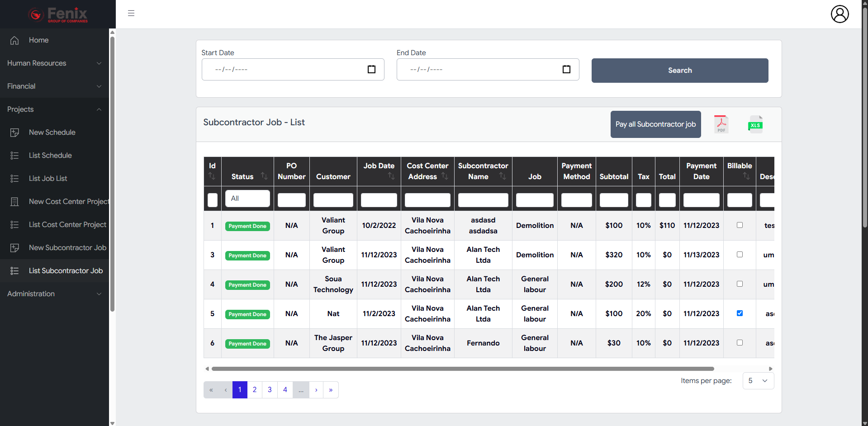This screenshot has width=868, height=426.
Task: Click Start Date input field
Action: point(293,70)
